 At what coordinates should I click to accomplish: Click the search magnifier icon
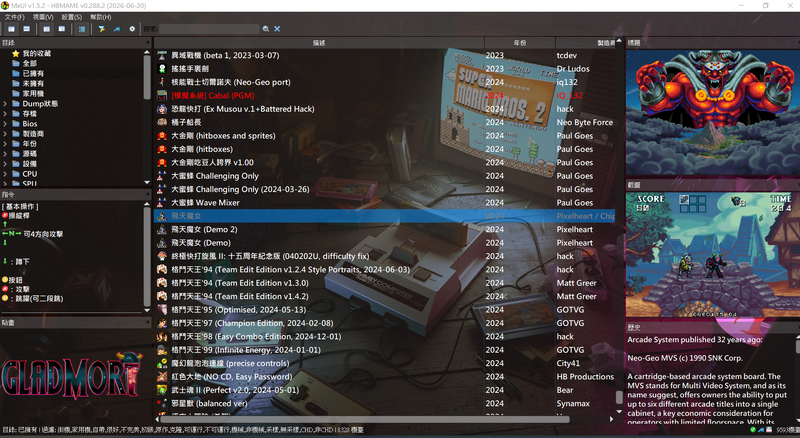tap(266, 29)
